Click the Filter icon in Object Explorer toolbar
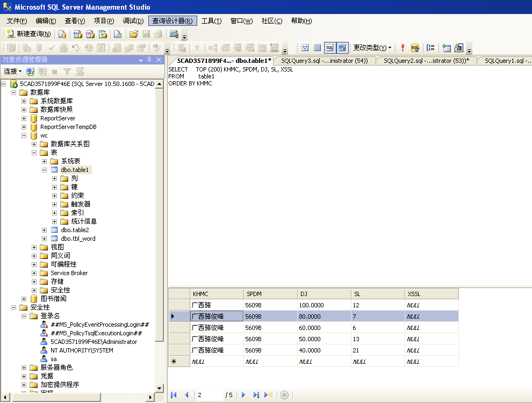532x403 pixels. coord(67,71)
